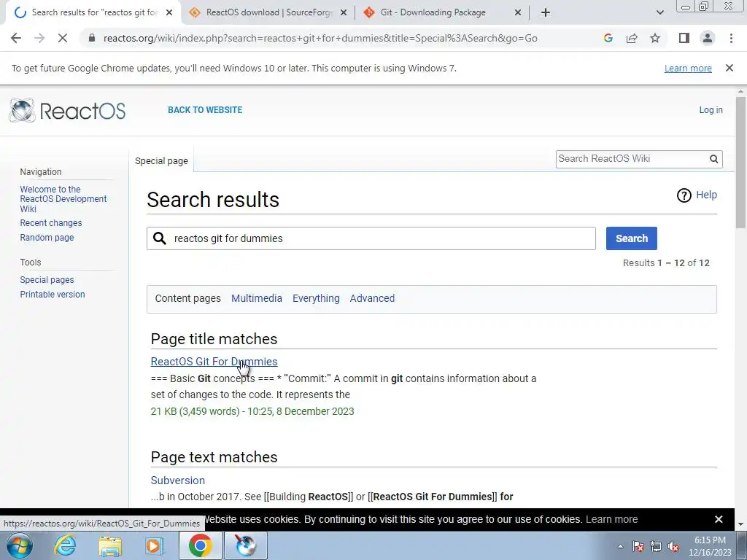
Task: Close the ReactOS download SourceForge tab
Action: pyautogui.click(x=344, y=13)
